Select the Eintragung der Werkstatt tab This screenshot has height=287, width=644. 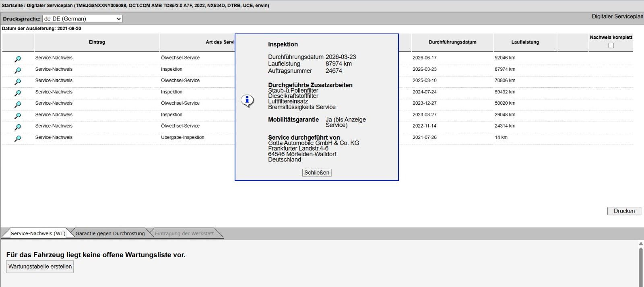tap(184, 233)
